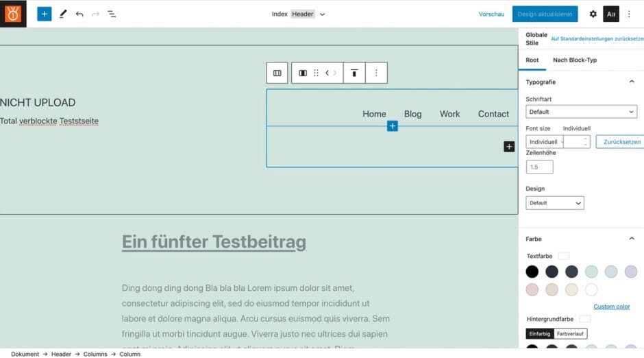
Task: Collapse the Typografie section
Action: [631, 82]
